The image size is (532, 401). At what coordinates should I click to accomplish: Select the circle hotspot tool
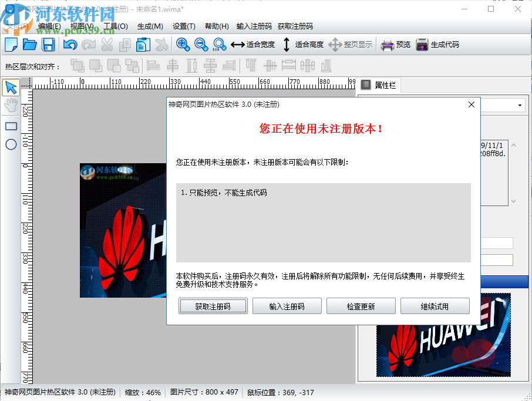pos(11,144)
